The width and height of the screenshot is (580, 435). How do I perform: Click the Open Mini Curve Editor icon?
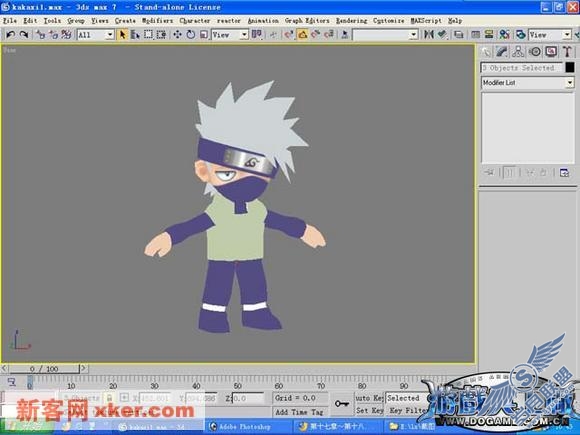click(x=11, y=382)
